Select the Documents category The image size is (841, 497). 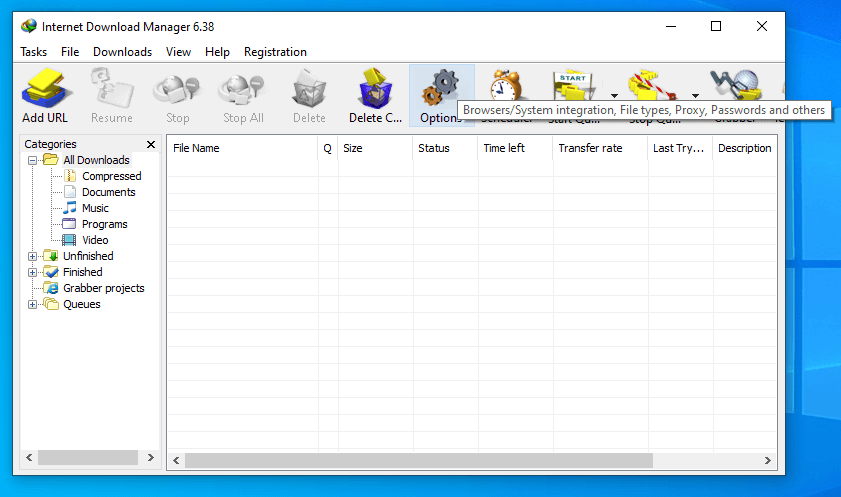pyautogui.click(x=108, y=192)
